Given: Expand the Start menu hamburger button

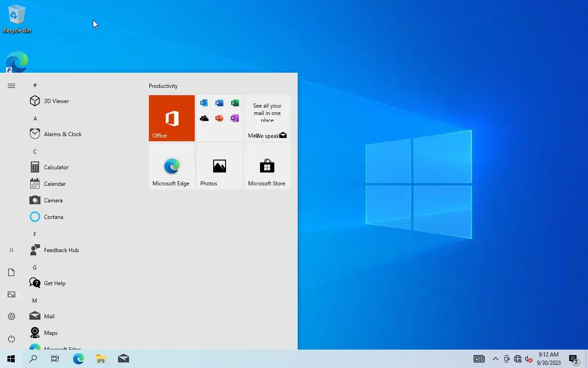Looking at the screenshot, I should 11,86.
